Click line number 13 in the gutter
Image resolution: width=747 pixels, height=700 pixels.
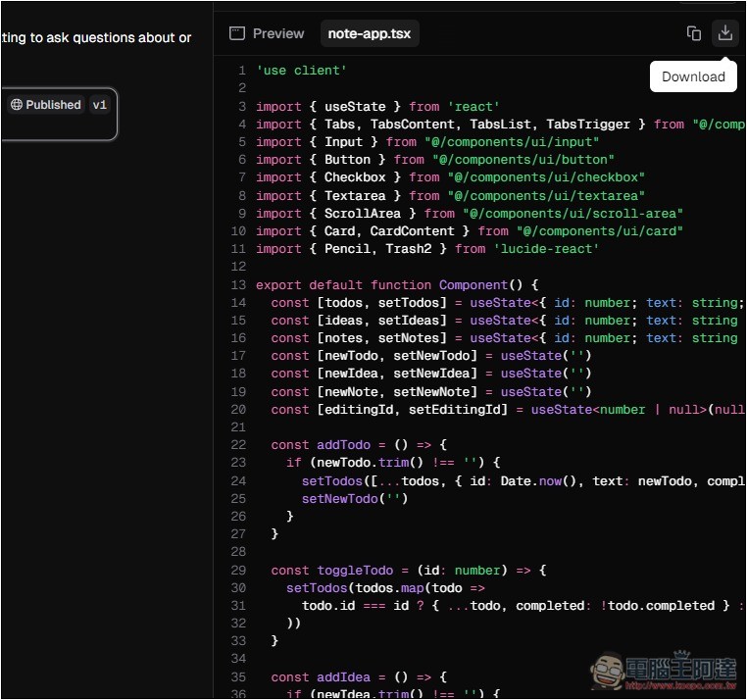238,285
